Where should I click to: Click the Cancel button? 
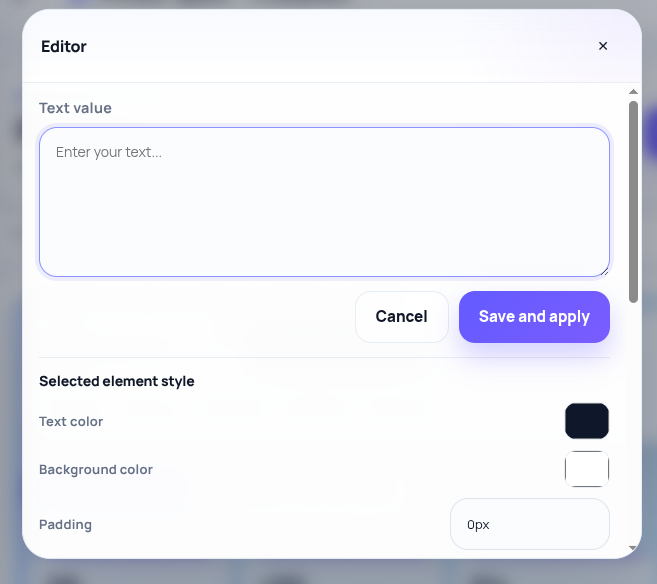401,317
